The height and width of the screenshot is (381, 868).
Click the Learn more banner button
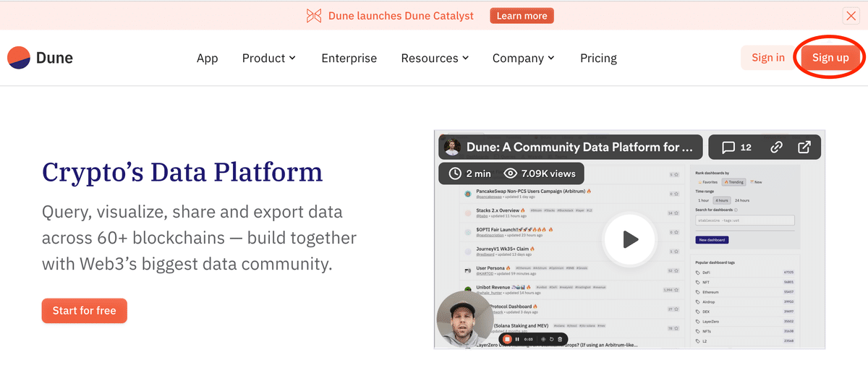(x=522, y=15)
